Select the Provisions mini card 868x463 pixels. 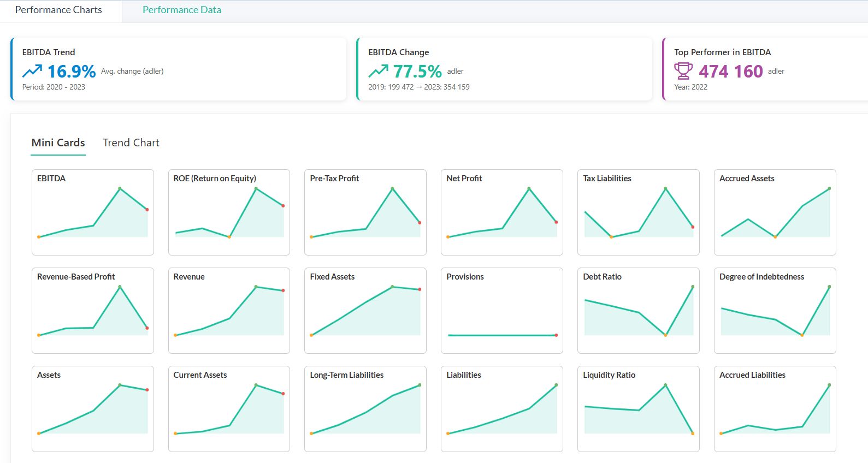pyautogui.click(x=501, y=311)
